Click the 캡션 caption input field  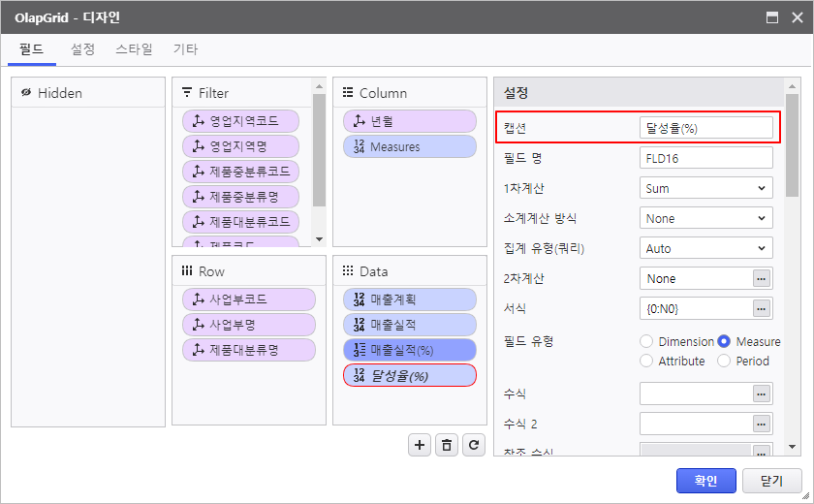706,128
